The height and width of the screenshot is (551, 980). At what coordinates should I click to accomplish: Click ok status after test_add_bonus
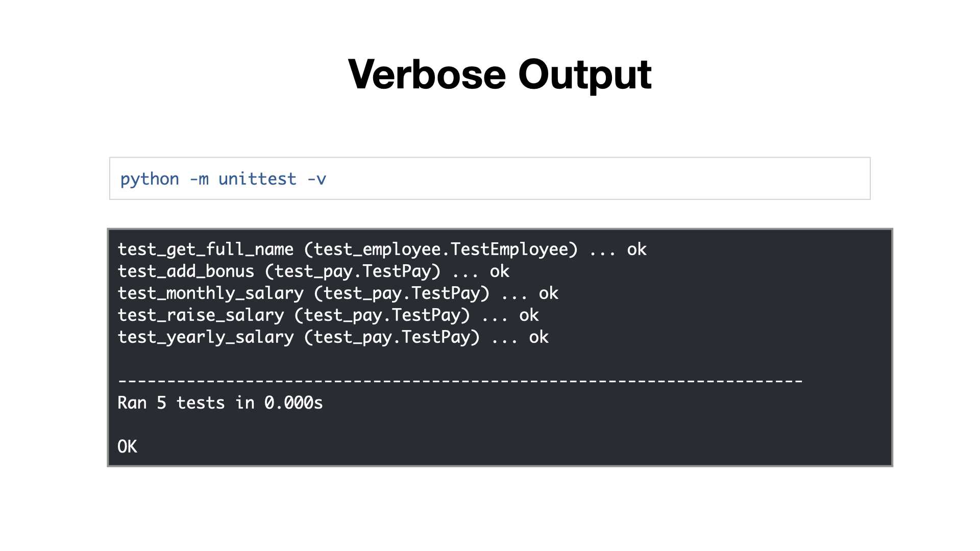pos(500,271)
